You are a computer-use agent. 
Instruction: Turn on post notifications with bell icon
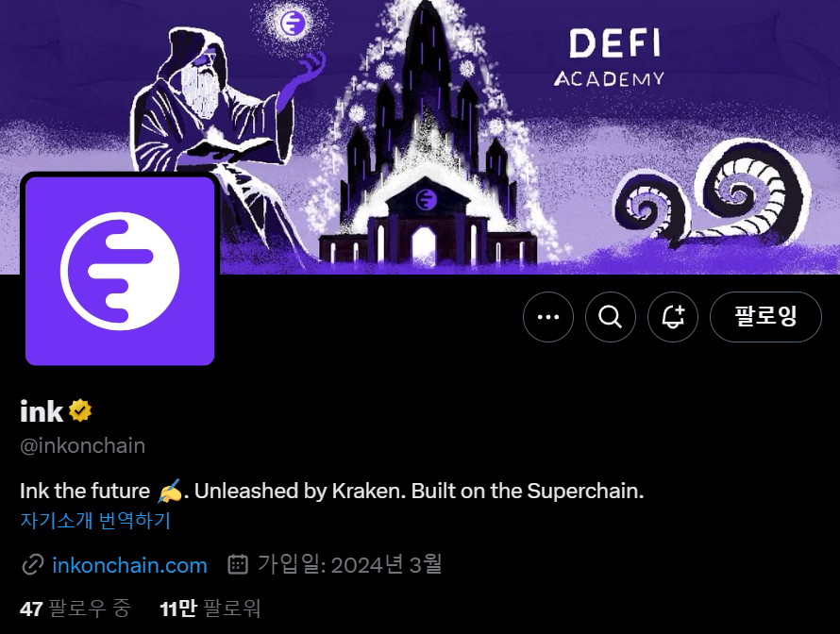672,317
